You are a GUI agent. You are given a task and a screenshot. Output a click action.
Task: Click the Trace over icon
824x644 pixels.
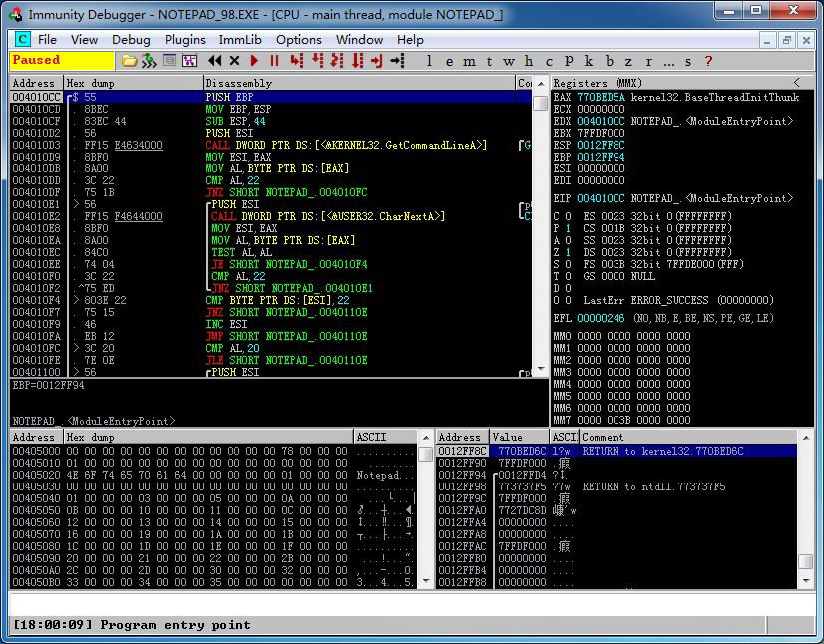point(357,61)
